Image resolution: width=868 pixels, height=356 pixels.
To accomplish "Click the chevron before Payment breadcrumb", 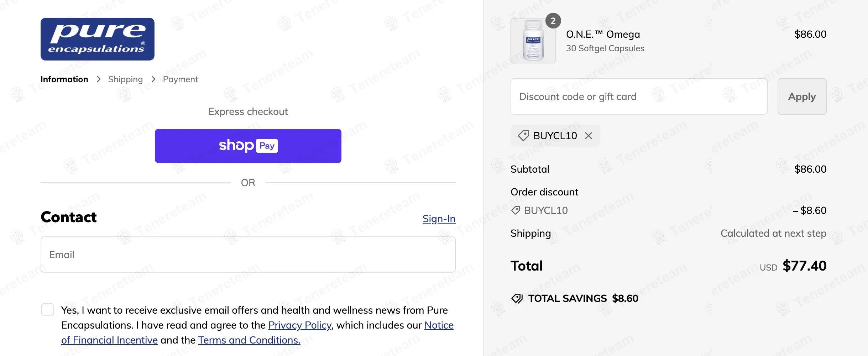I will [x=153, y=79].
